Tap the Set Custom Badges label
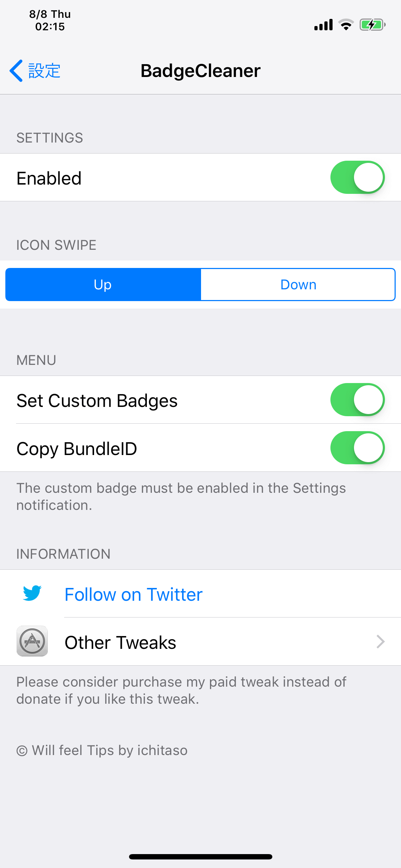The width and height of the screenshot is (401, 868). click(x=97, y=401)
